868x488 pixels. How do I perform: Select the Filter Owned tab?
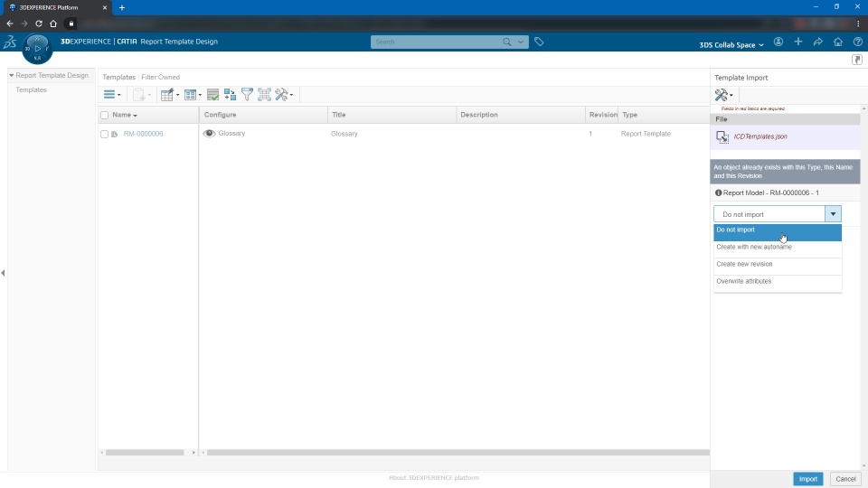click(161, 77)
